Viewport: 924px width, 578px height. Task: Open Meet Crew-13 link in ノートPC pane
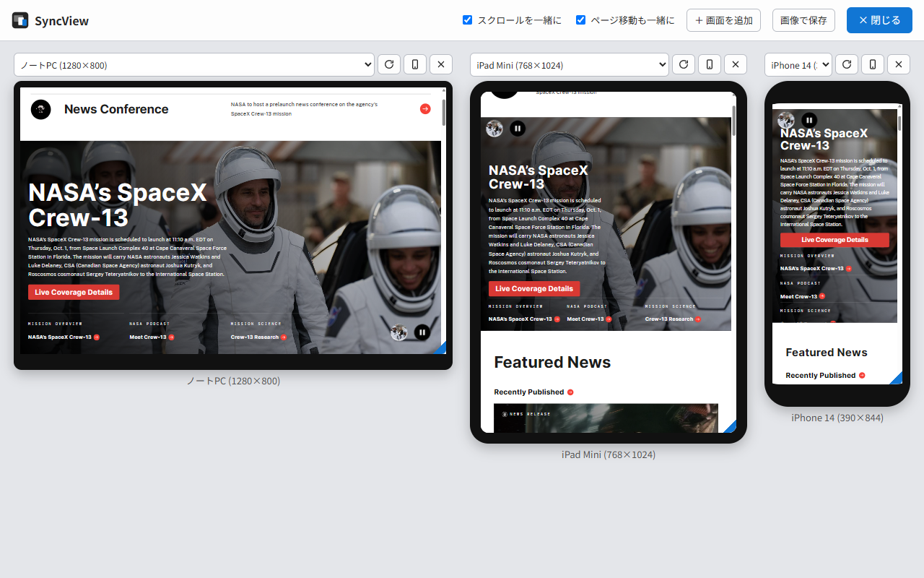(x=152, y=337)
